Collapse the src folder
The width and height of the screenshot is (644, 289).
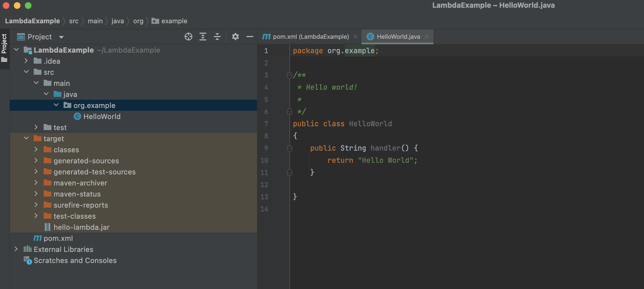pyautogui.click(x=26, y=72)
